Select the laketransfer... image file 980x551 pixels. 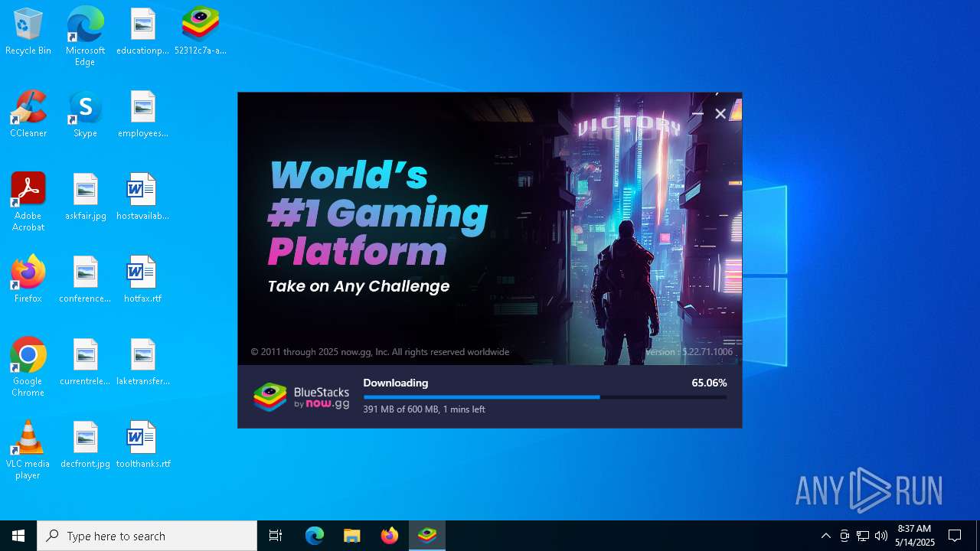tap(142, 363)
